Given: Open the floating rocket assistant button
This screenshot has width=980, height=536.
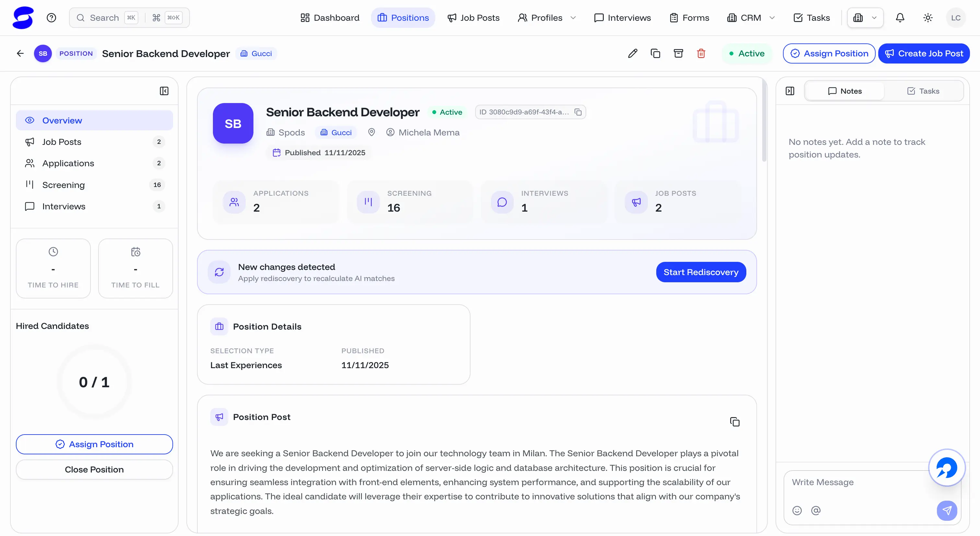Looking at the screenshot, I should point(947,468).
